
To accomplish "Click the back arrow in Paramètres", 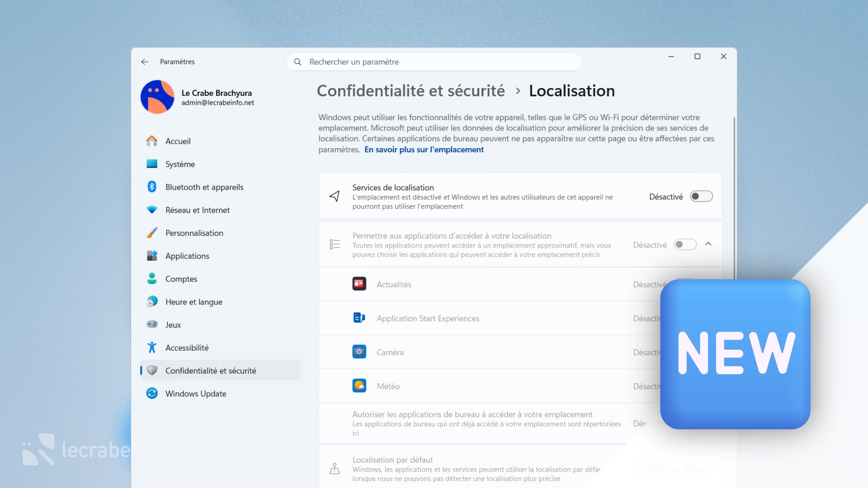I will [145, 62].
